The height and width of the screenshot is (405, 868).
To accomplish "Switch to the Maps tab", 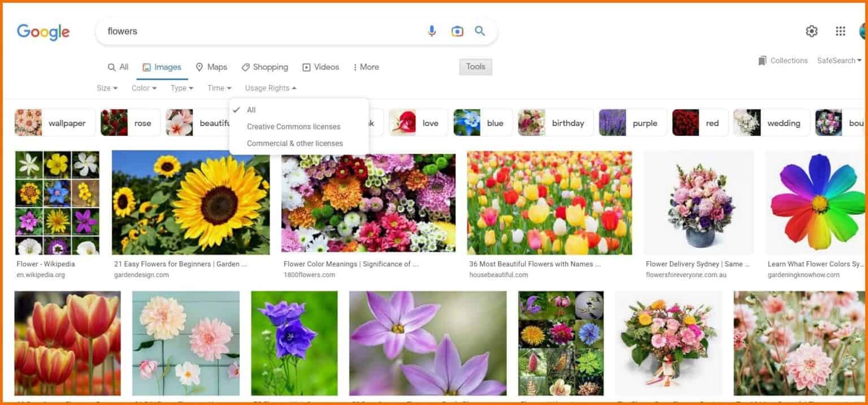I will (212, 67).
